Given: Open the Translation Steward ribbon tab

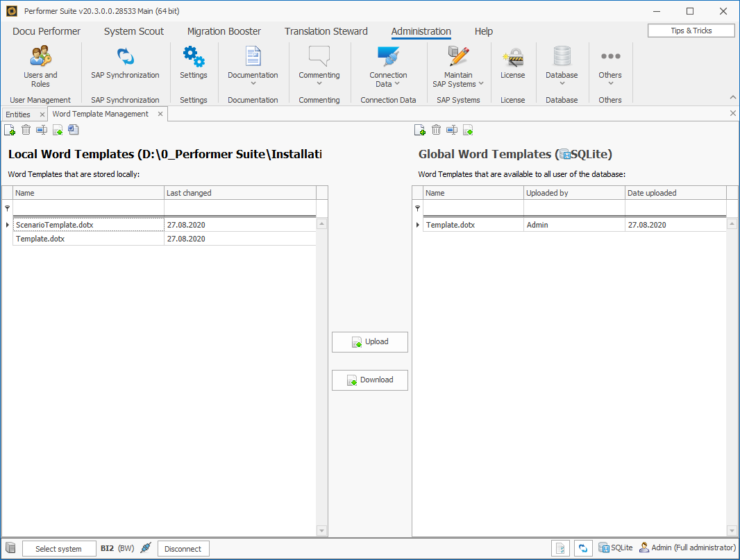Looking at the screenshot, I should (326, 31).
